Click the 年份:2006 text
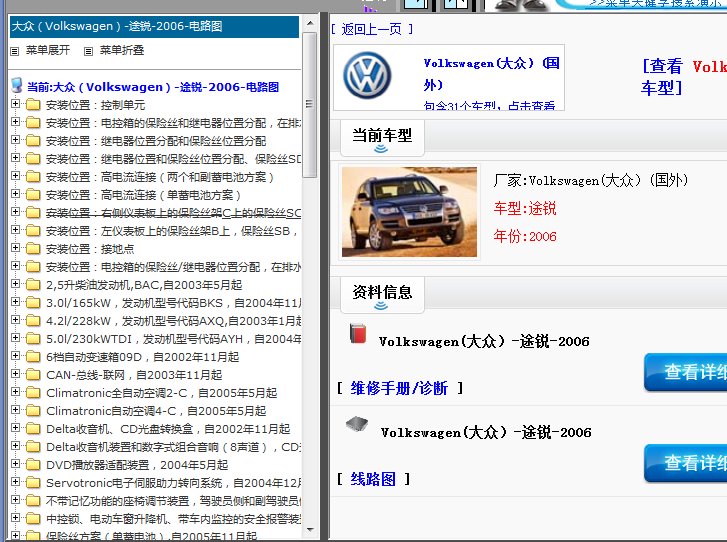Image resolution: width=727 pixels, height=542 pixels. coord(525,236)
